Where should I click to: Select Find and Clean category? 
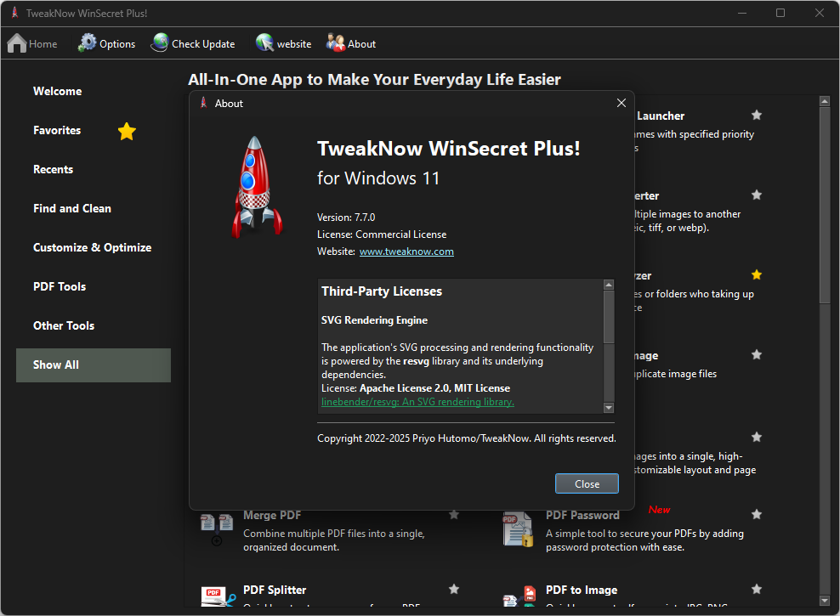[x=72, y=208]
